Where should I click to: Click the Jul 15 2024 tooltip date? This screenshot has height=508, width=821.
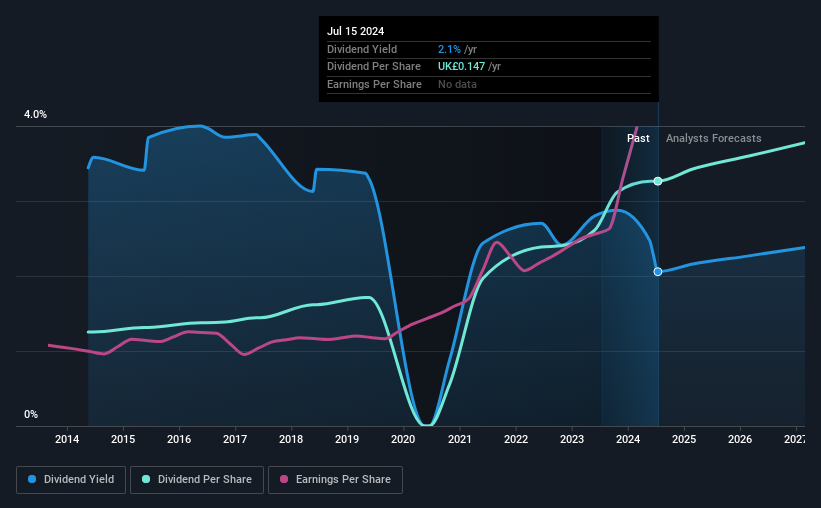pos(356,31)
